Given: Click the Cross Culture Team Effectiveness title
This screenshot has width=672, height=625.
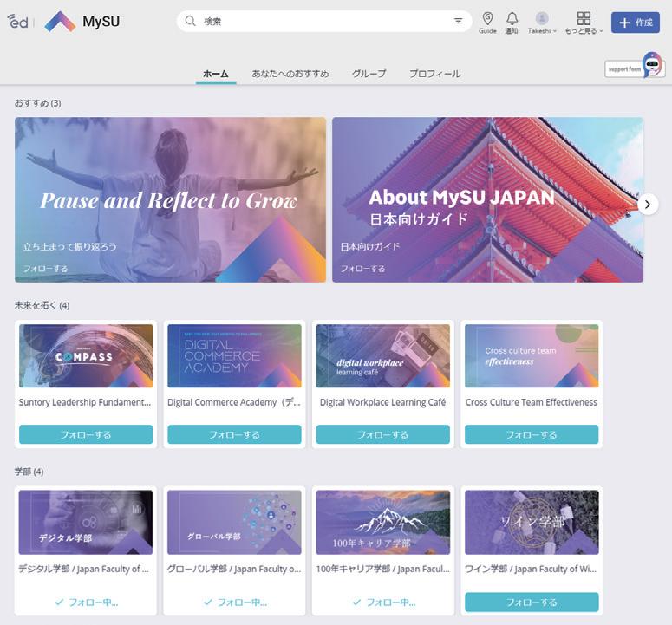Looking at the screenshot, I should pos(532,402).
